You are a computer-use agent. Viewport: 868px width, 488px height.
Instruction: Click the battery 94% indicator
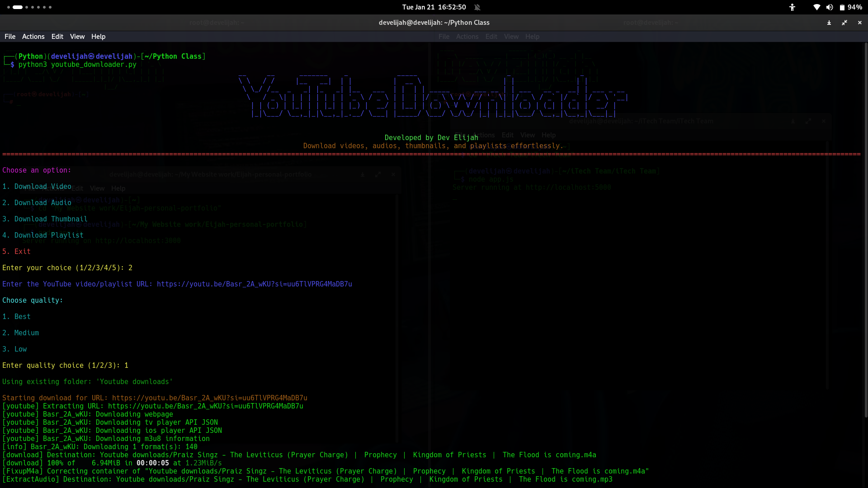click(851, 7)
